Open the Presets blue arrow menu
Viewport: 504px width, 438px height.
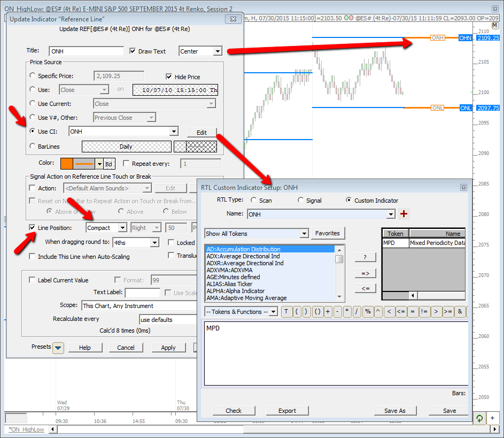pyautogui.click(x=59, y=348)
